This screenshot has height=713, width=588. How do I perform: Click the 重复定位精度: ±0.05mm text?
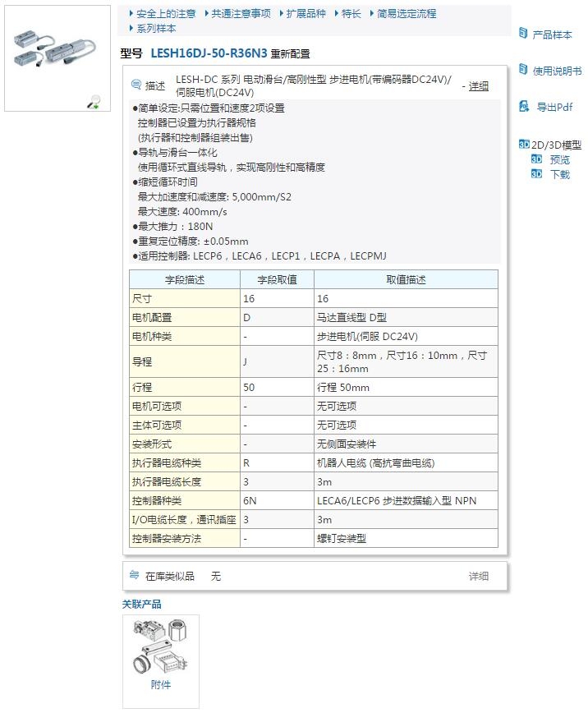pyautogui.click(x=191, y=241)
